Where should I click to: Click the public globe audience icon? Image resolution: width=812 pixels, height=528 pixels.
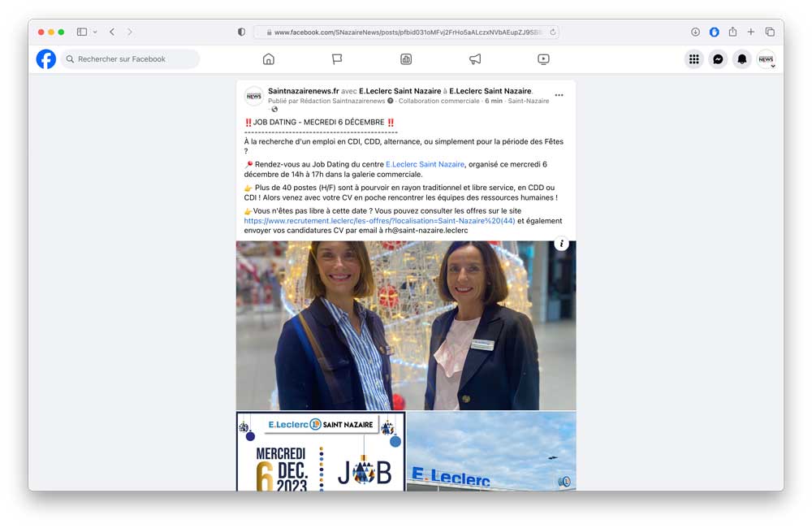(274, 109)
